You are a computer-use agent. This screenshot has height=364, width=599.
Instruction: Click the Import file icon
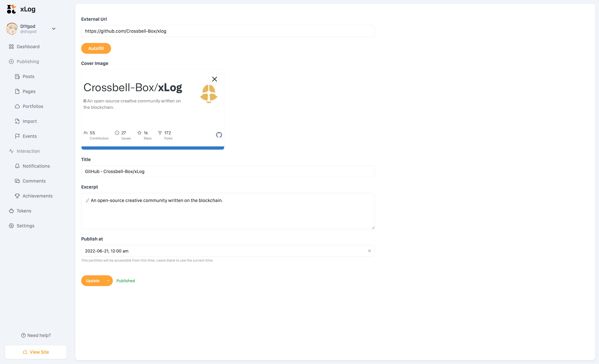point(17,121)
